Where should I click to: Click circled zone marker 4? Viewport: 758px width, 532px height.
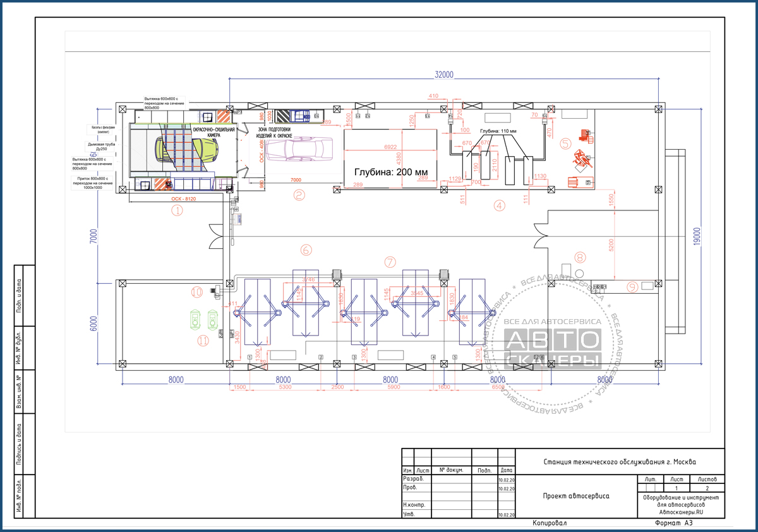500,205
